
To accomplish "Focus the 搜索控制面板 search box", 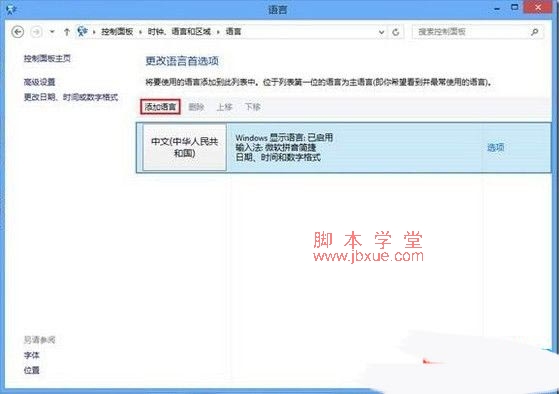I will coord(478,32).
